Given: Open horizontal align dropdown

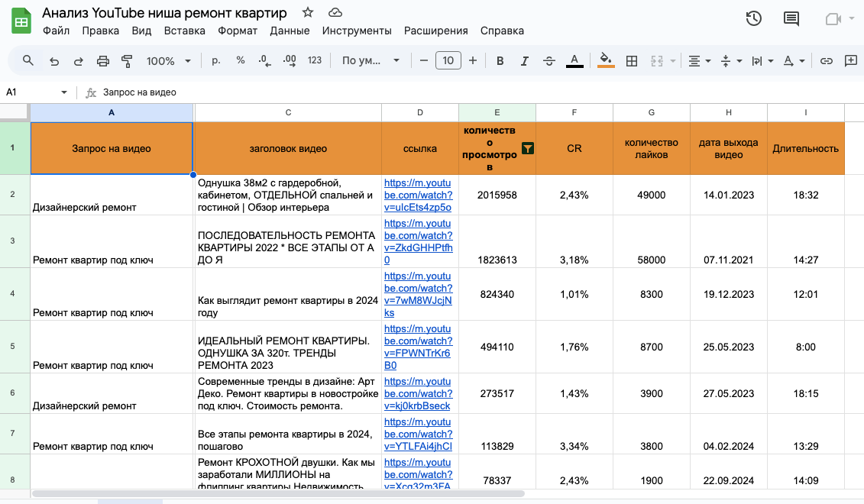Looking at the screenshot, I should pos(700,60).
